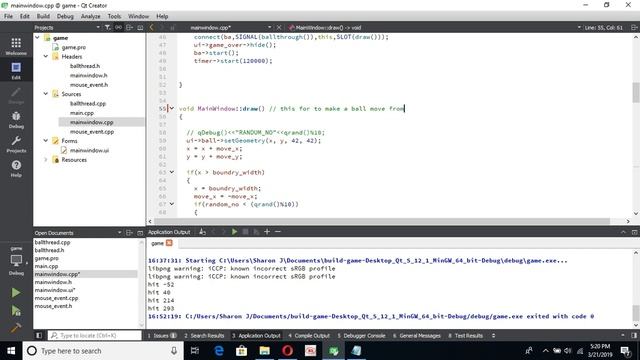Open ballthread.h in project tree

click(x=85, y=66)
